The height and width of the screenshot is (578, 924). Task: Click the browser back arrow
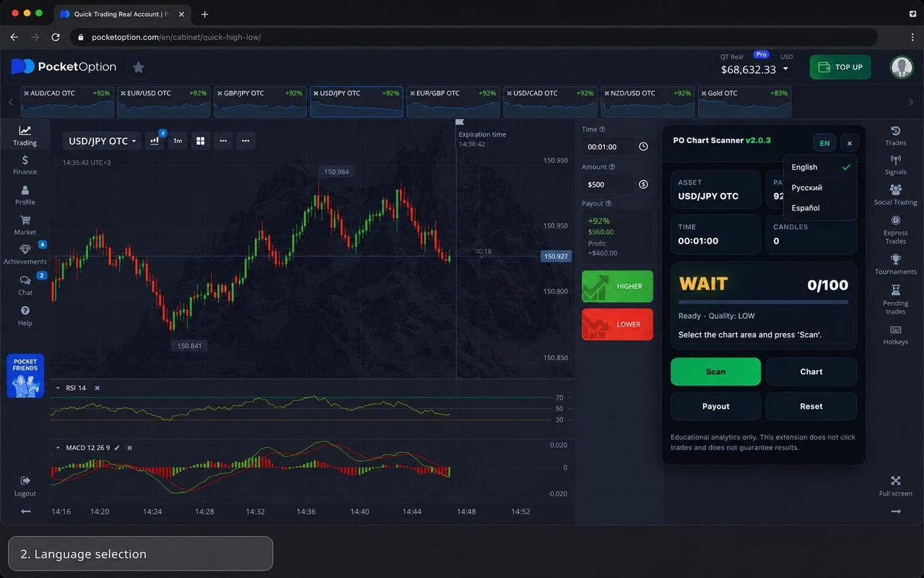[14, 37]
